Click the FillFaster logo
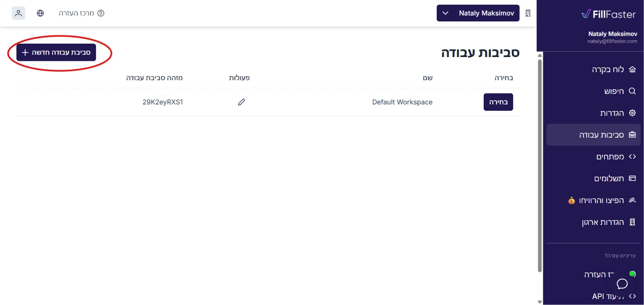 point(608,14)
